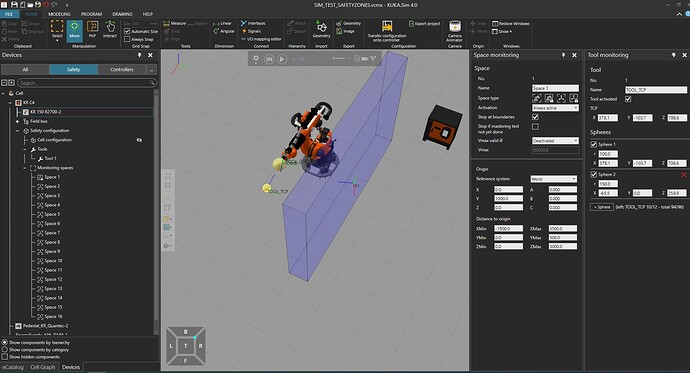690x373 pixels.
Task: Open the HELP ribbon tab
Action: (147, 14)
